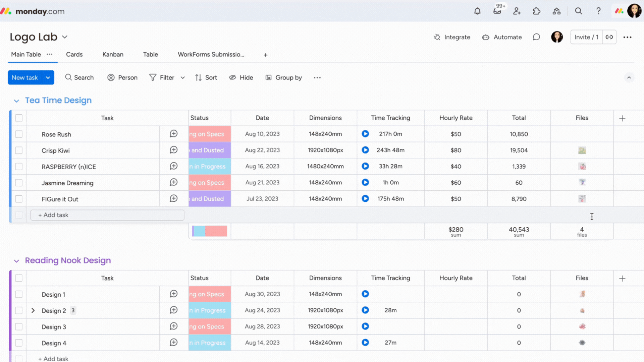Expand Design 2 subitems
This screenshot has height=362, width=644.
pyautogui.click(x=33, y=310)
